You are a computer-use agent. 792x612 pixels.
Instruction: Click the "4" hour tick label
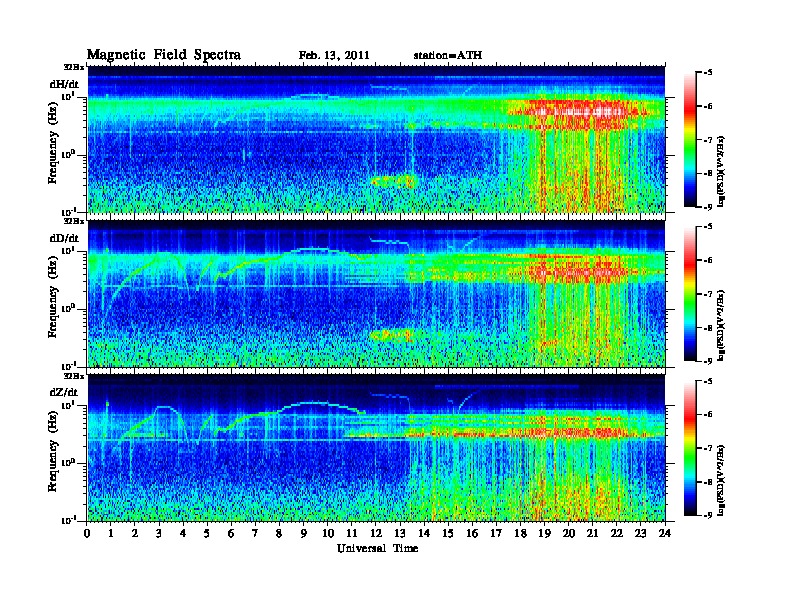pyautogui.click(x=183, y=534)
